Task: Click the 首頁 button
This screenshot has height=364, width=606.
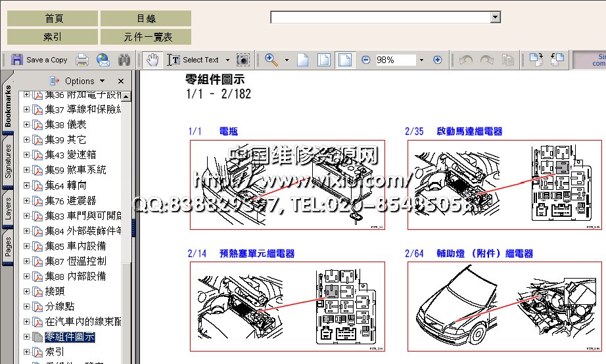Action: coord(53,18)
